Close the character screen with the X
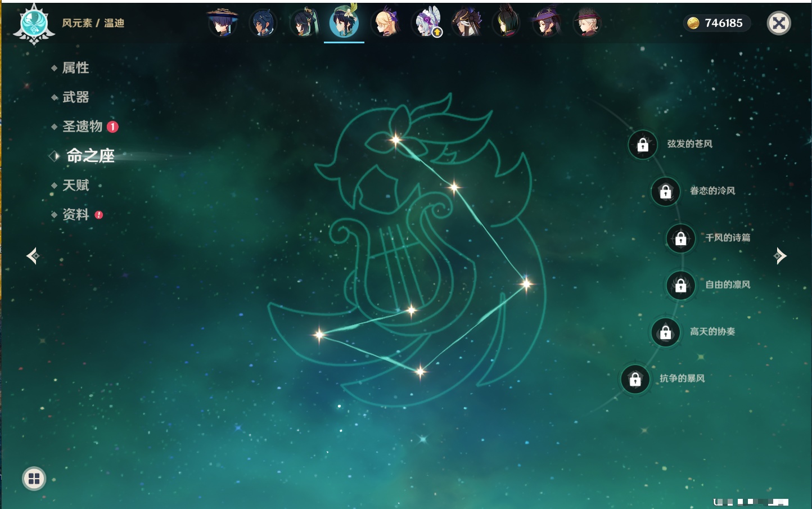This screenshot has width=812, height=509. tap(779, 23)
